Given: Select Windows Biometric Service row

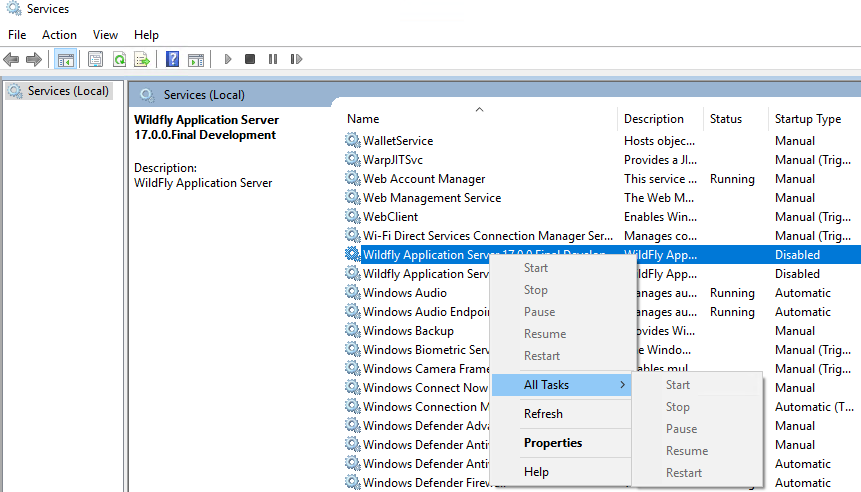Looking at the screenshot, I should click(x=426, y=350).
